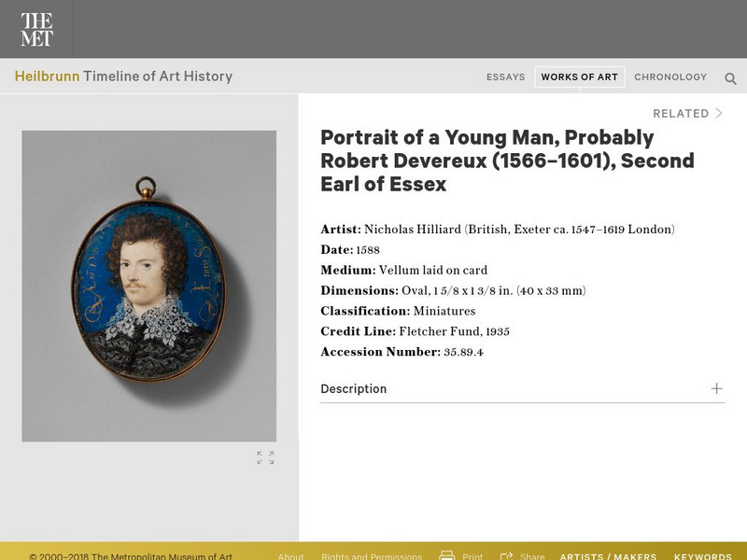Open the Related chevron arrow
747x560 pixels.
(719, 114)
